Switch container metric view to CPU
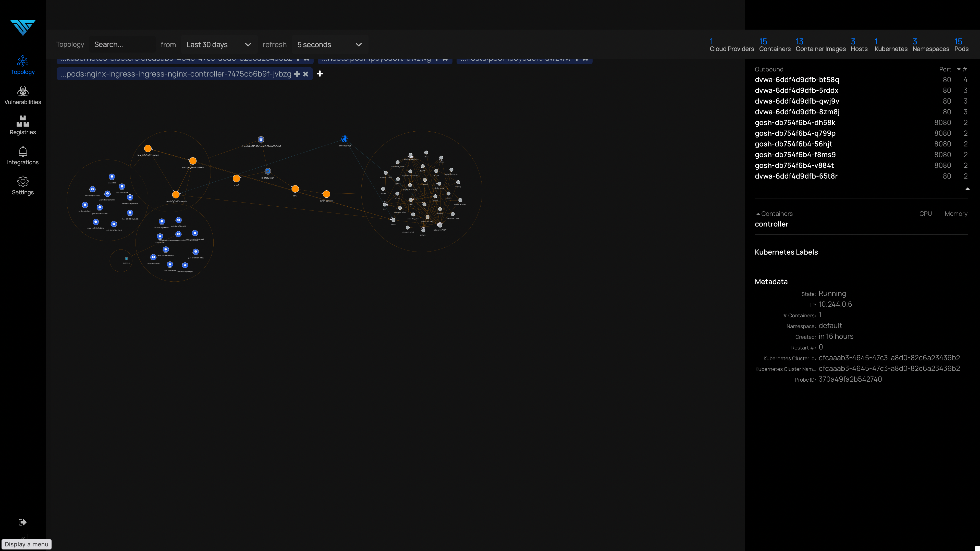Image resolution: width=980 pixels, height=551 pixels. pos(926,214)
